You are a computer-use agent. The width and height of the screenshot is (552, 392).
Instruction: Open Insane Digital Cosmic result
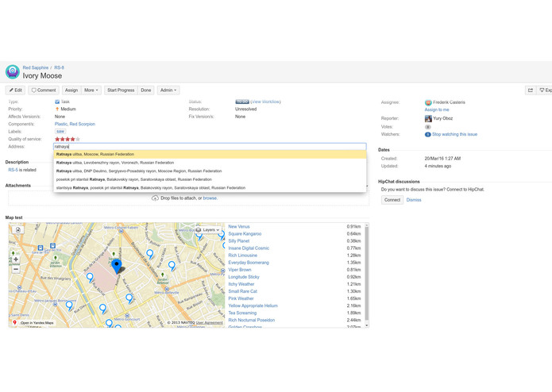pyautogui.click(x=249, y=248)
